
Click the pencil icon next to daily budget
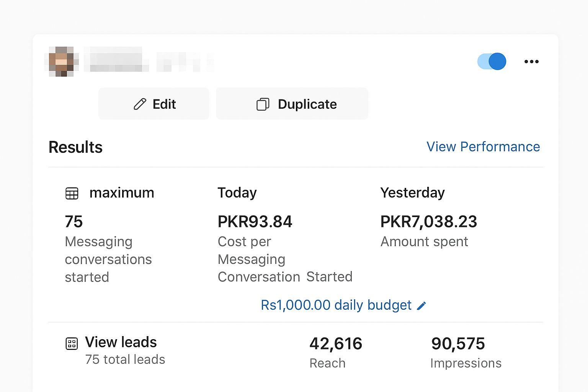tap(421, 305)
